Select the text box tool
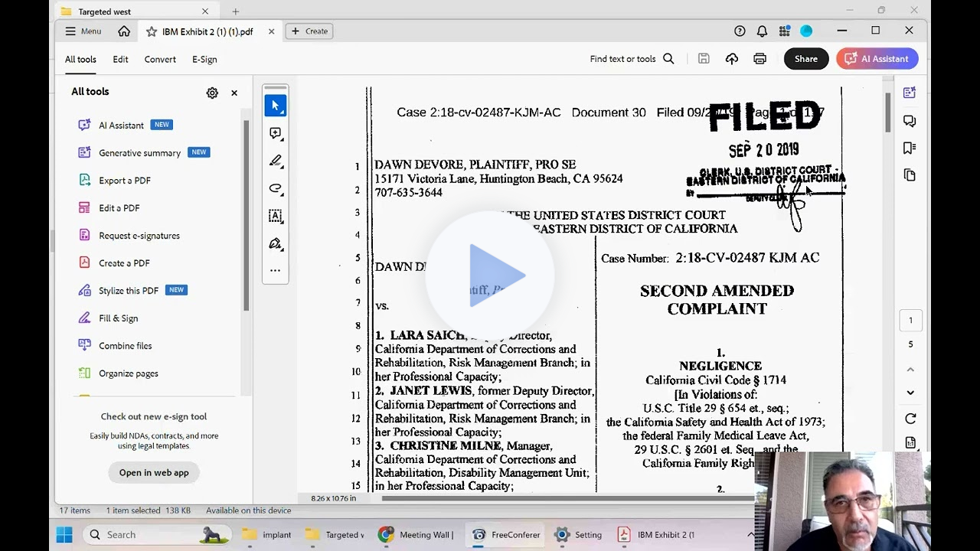The image size is (980, 551). click(x=276, y=216)
